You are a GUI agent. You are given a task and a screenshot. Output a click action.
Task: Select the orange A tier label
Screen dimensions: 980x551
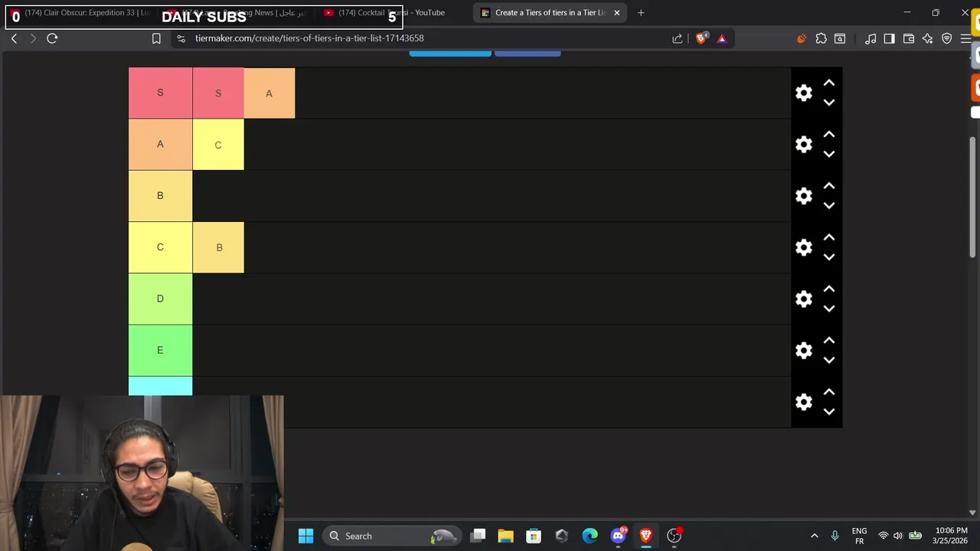point(160,144)
